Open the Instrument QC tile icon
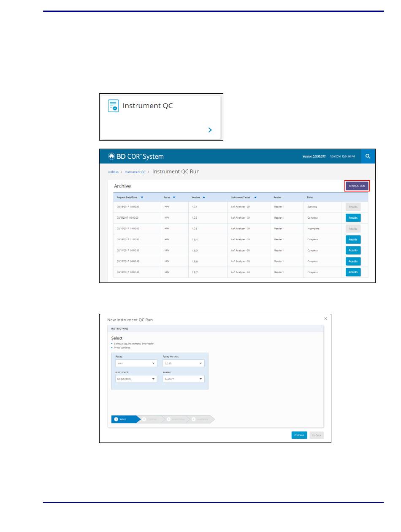 113,106
